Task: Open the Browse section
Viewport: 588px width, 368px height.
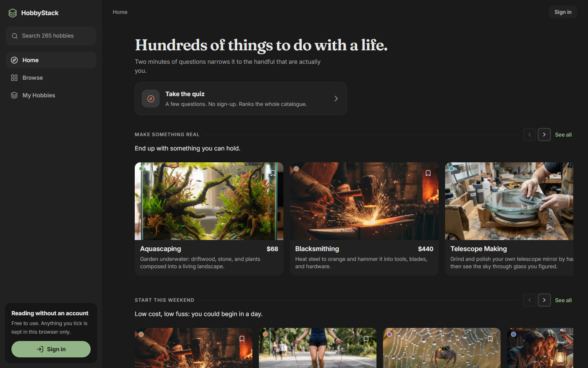Action: coord(51,78)
